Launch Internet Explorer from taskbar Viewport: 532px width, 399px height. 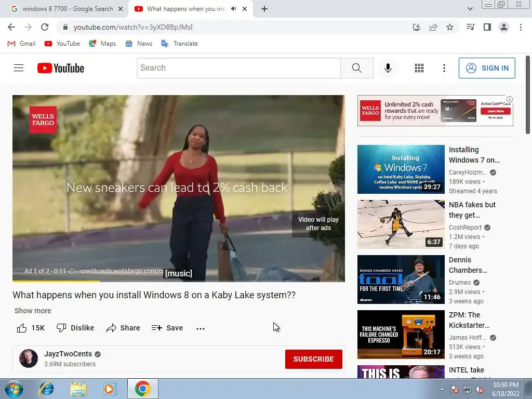46,389
